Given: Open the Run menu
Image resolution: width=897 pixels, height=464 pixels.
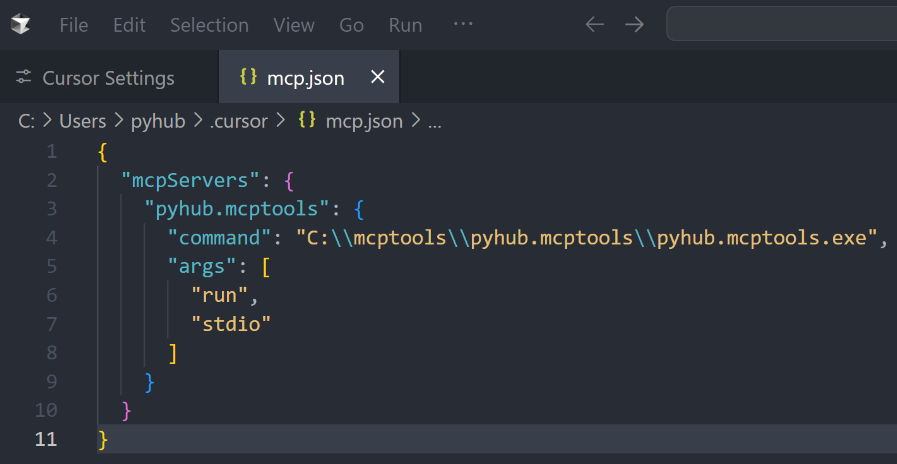Looking at the screenshot, I should tap(405, 25).
